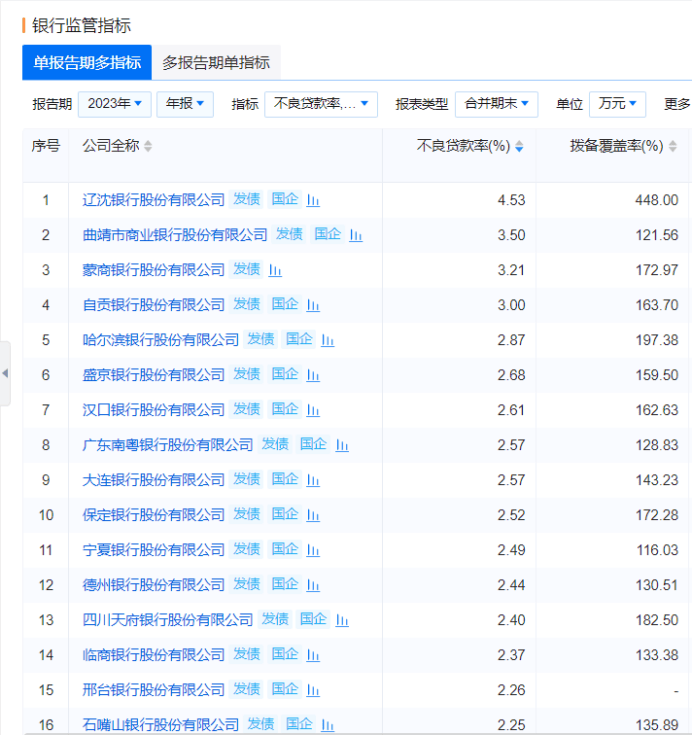Click 发债 tag for 曲靖市商业银行
693x735 pixels.
point(289,234)
